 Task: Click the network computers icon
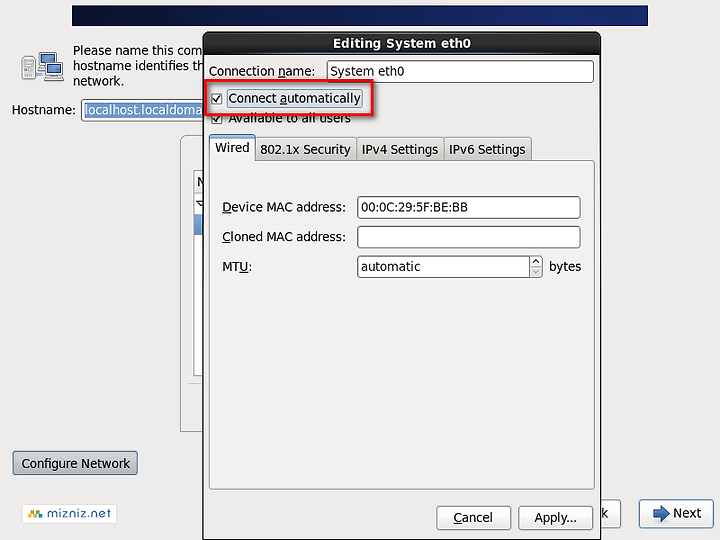(x=42, y=67)
